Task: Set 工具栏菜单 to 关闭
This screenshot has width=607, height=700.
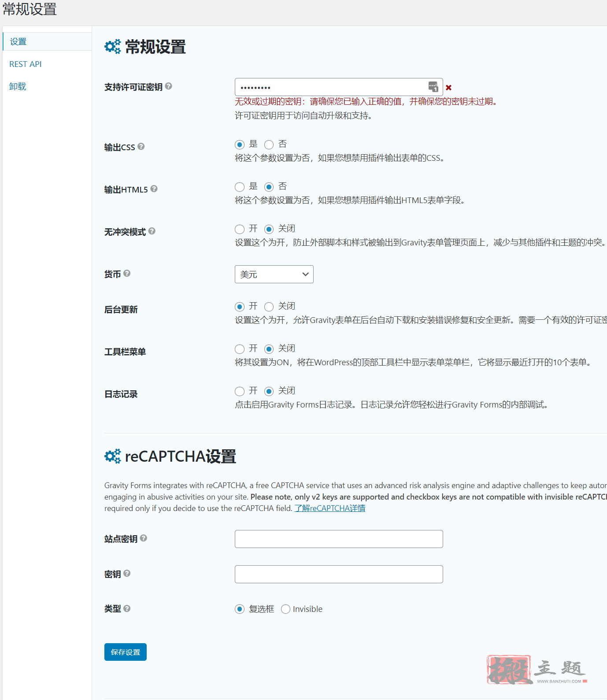Action: coord(269,349)
